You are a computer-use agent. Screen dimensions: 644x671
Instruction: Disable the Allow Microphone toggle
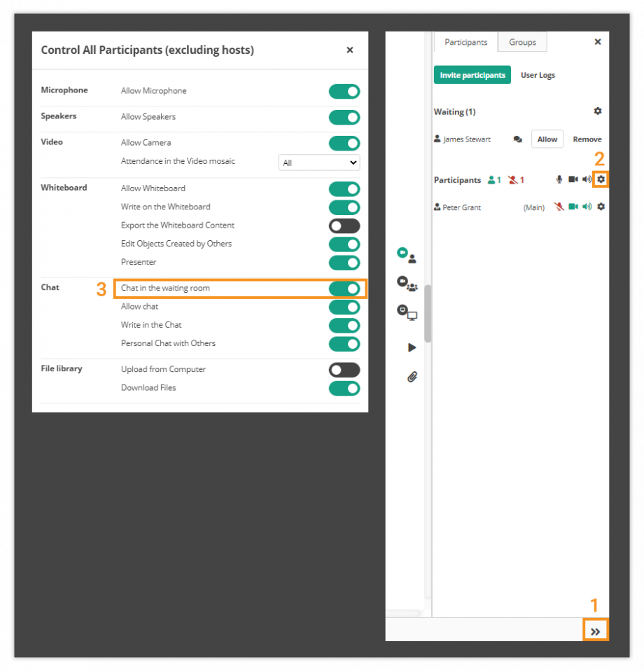(x=344, y=91)
